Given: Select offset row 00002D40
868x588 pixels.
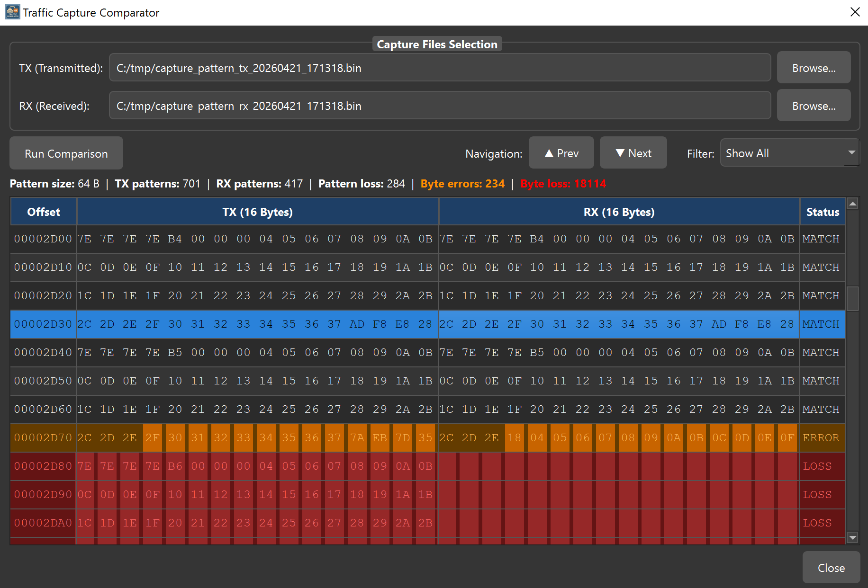Looking at the screenshot, I should [x=428, y=353].
